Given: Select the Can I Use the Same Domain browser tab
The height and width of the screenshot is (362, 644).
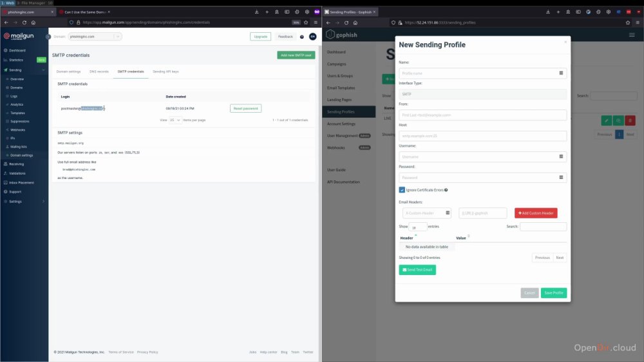Looking at the screenshot, I should 84,12.
